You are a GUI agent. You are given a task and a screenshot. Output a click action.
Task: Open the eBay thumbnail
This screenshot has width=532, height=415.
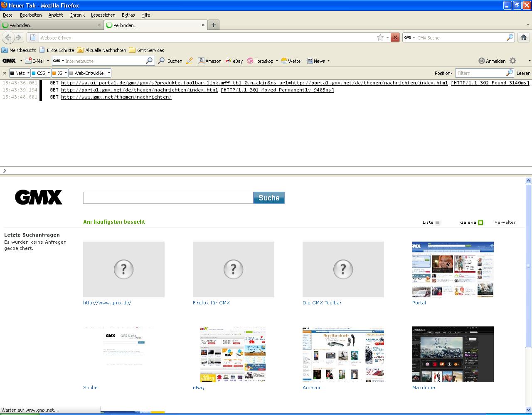pos(233,354)
